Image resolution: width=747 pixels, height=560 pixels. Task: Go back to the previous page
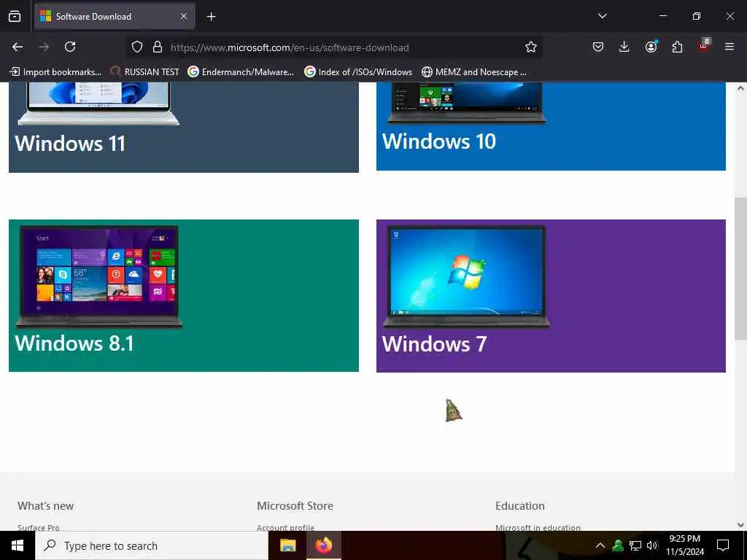[x=18, y=47]
